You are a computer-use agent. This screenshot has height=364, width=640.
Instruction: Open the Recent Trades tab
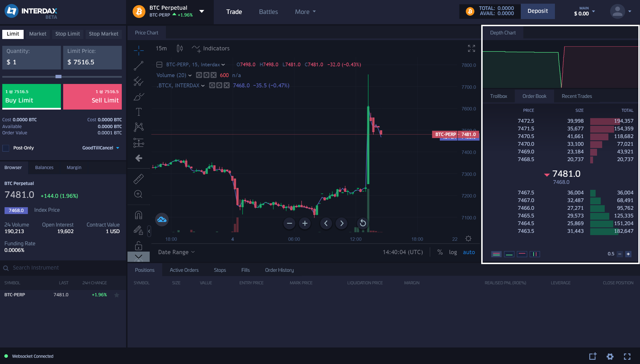click(x=577, y=96)
